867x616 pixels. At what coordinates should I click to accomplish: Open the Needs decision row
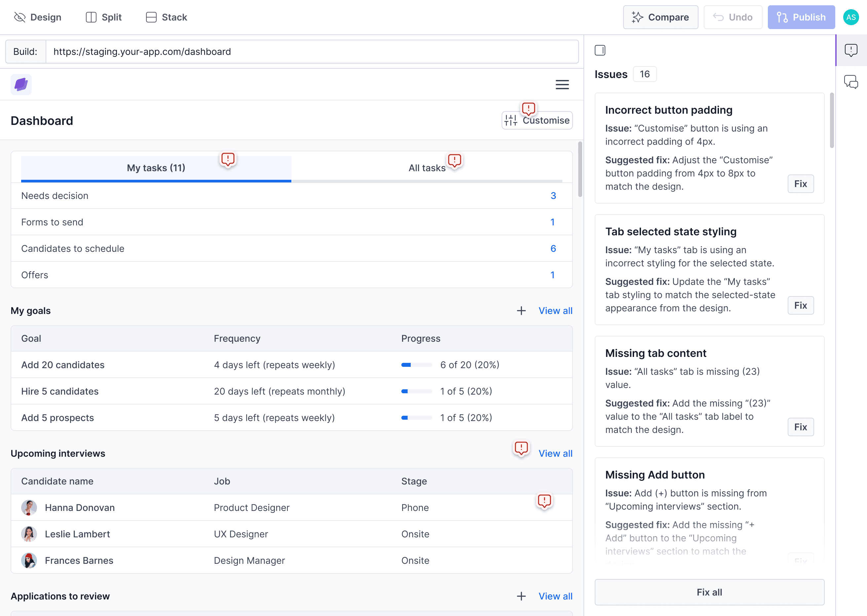click(x=291, y=196)
